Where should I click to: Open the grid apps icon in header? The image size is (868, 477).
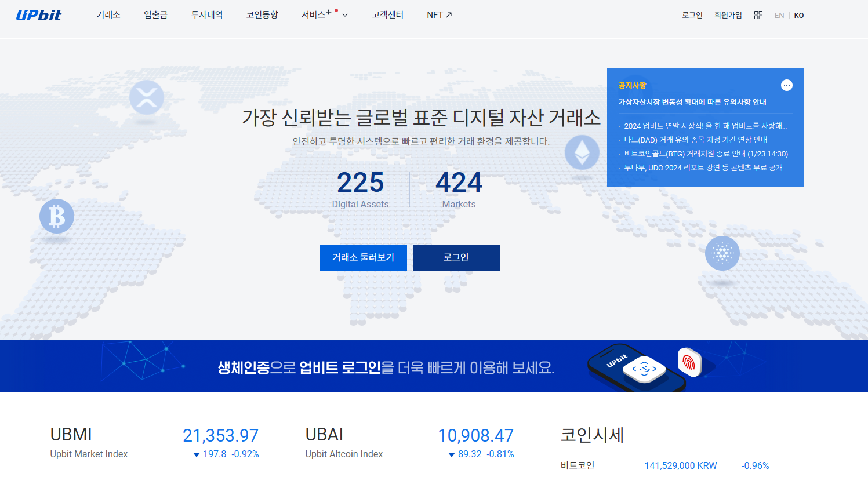click(x=758, y=15)
